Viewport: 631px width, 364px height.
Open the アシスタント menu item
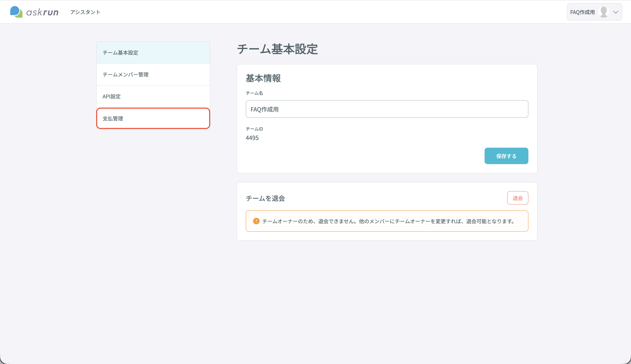pos(85,12)
